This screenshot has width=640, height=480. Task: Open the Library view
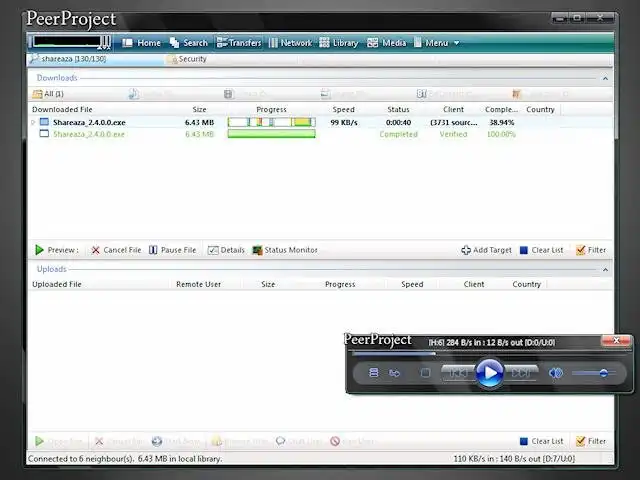click(338, 43)
